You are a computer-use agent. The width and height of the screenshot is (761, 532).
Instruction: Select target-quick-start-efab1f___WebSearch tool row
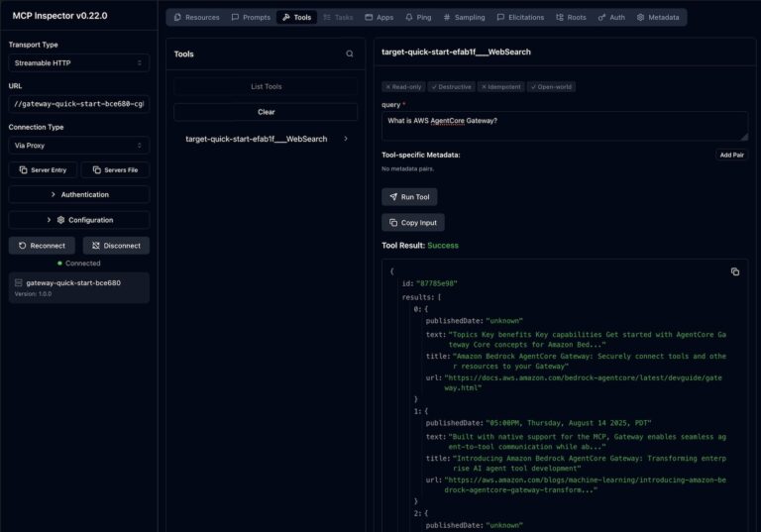(x=266, y=139)
